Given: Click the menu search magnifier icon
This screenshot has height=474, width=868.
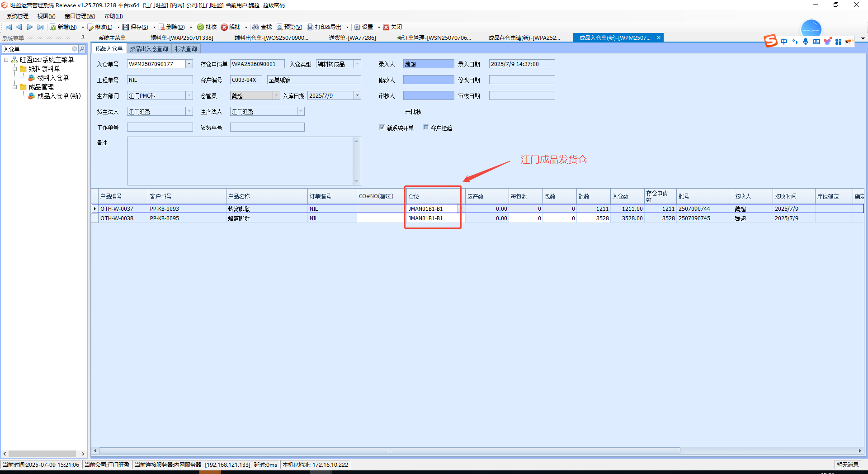Looking at the screenshot, I should point(82,49).
